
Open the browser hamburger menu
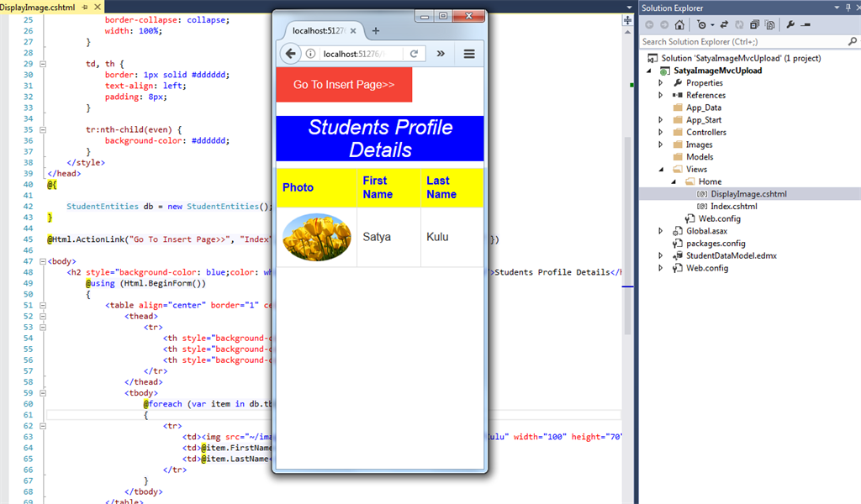tap(469, 54)
